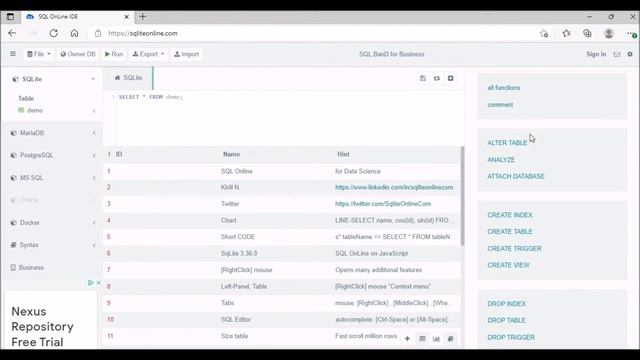Screen dimensions: 640x360
Task: Click the save icon above editor
Action: pos(423,78)
